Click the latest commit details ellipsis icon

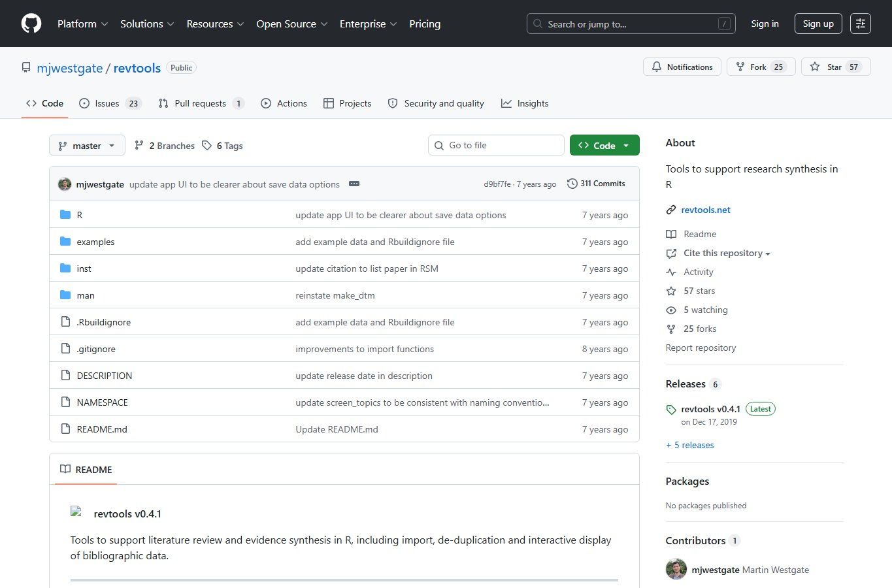tap(354, 184)
